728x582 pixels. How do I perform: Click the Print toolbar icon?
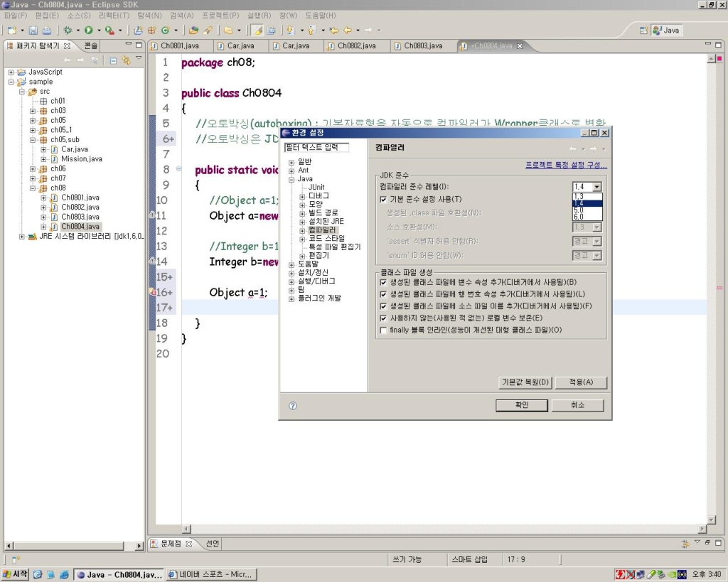[47, 30]
